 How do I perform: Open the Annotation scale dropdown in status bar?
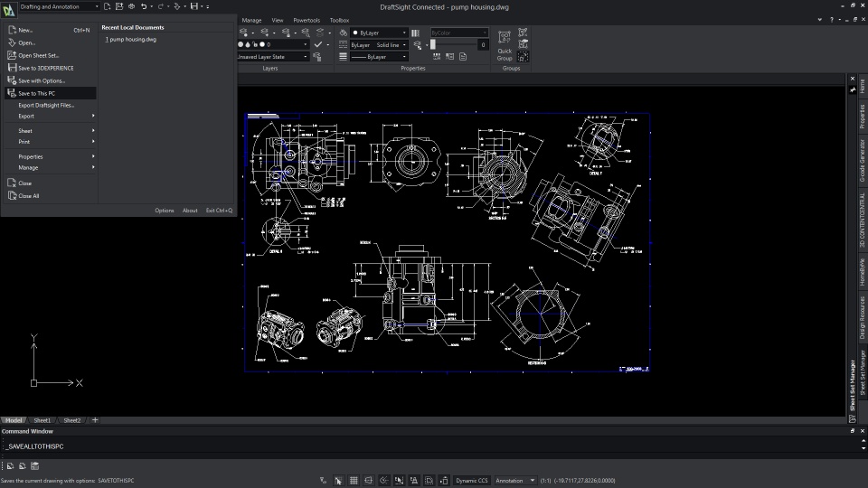tap(514, 480)
